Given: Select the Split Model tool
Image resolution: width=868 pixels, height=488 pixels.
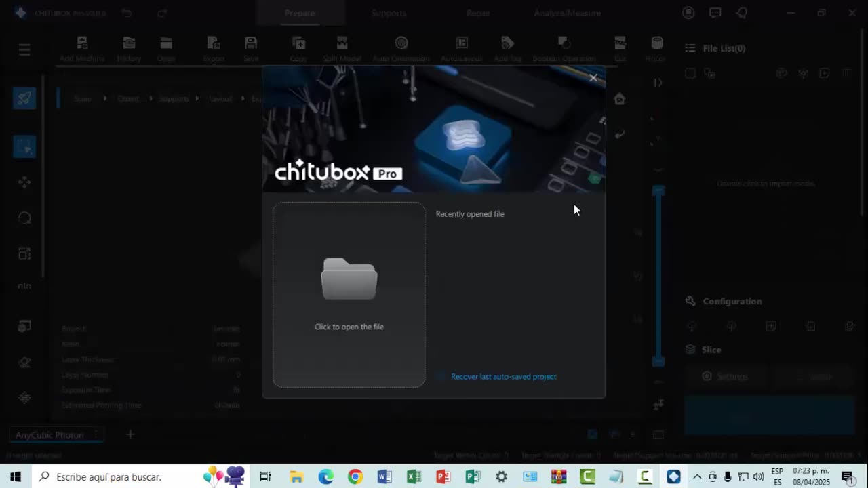Looking at the screenshot, I should click(342, 49).
